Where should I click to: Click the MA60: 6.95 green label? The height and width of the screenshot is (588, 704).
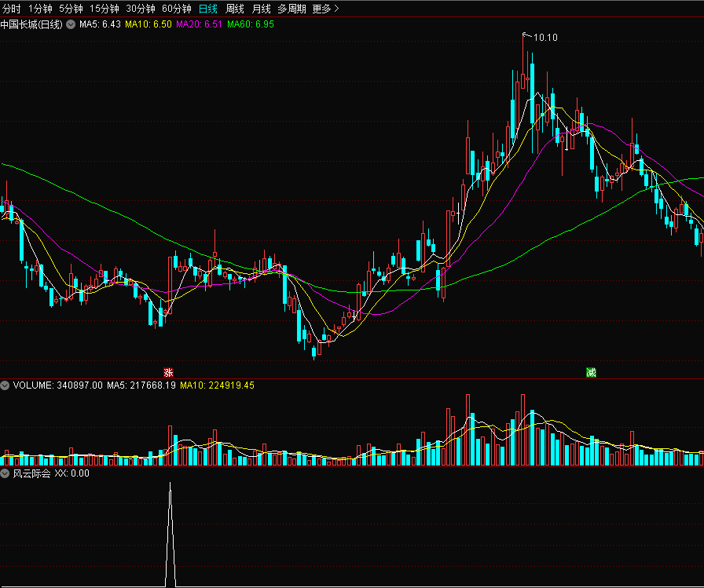251,24
